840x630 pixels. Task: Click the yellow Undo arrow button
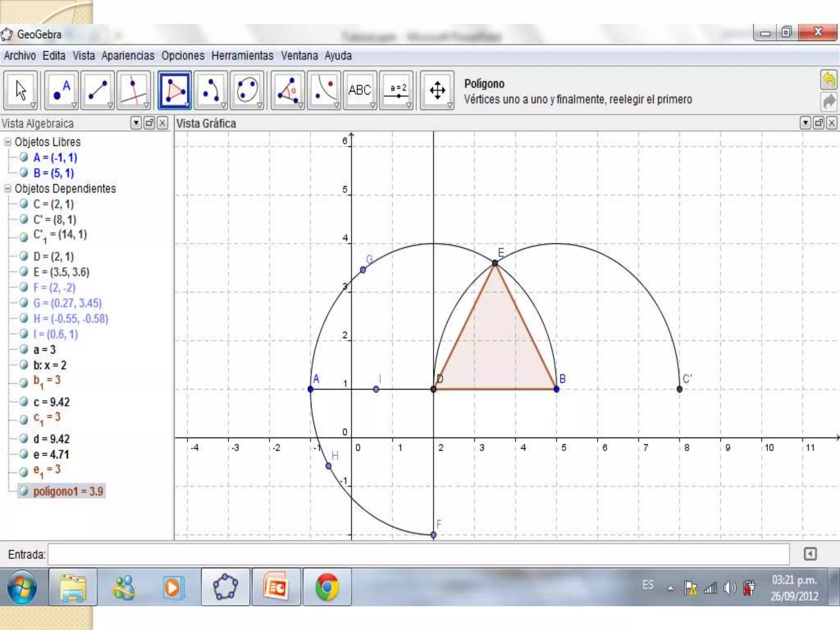[x=829, y=80]
